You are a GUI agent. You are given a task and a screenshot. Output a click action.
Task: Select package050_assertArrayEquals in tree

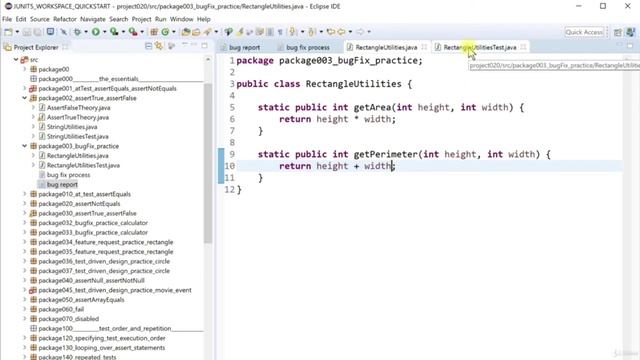pyautogui.click(x=81, y=300)
